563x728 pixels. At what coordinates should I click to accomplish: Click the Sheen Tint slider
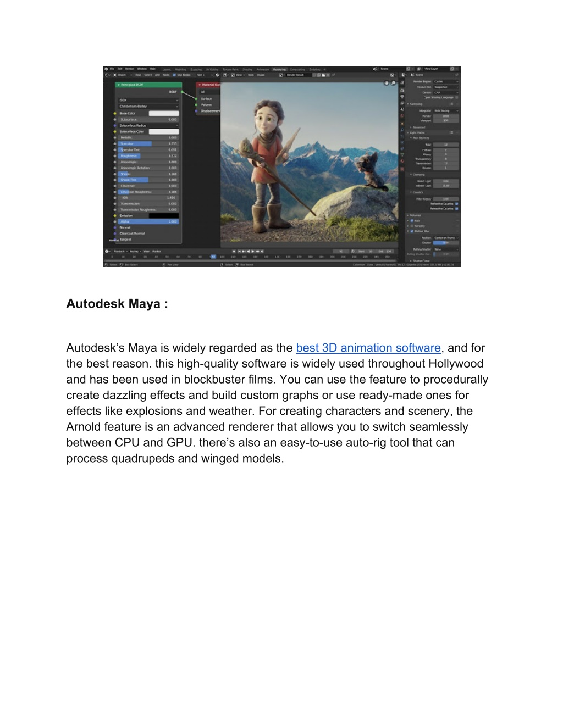pyautogui.click(x=148, y=180)
